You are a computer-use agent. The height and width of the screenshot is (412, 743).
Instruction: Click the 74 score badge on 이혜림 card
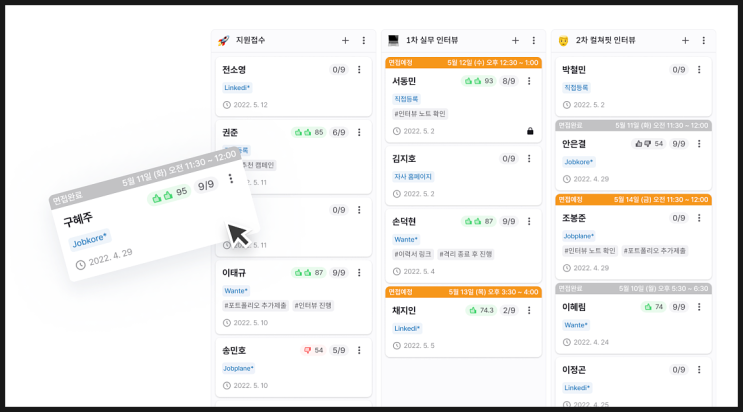(653, 307)
